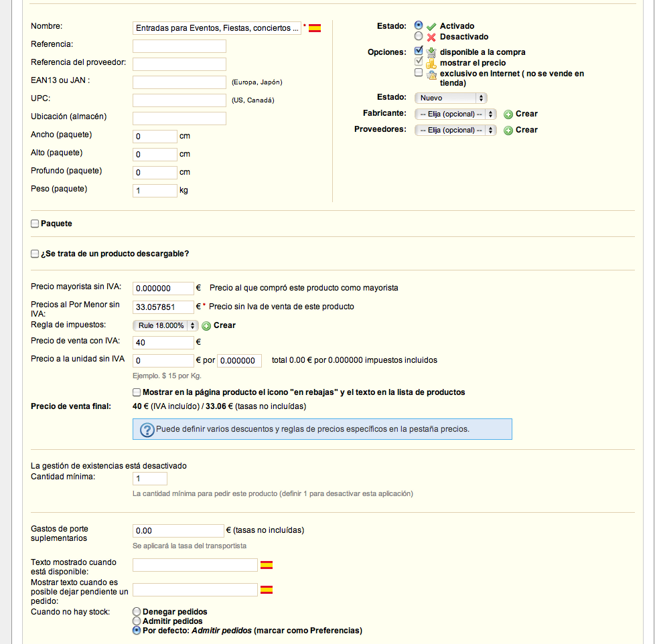655x644 pixels.
Task: Enable exclusivo en Internet checkbox
Action: (419, 72)
